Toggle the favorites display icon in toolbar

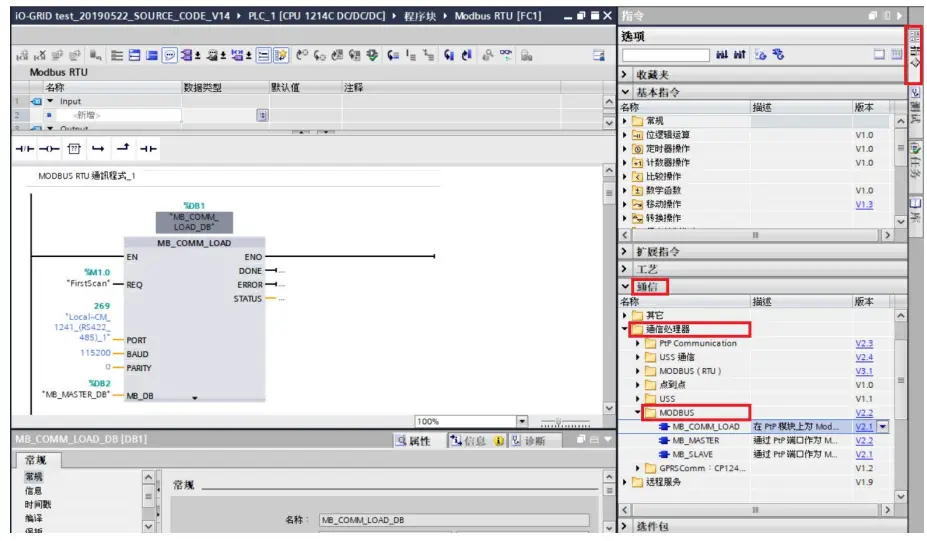pyautogui.click(x=281, y=56)
